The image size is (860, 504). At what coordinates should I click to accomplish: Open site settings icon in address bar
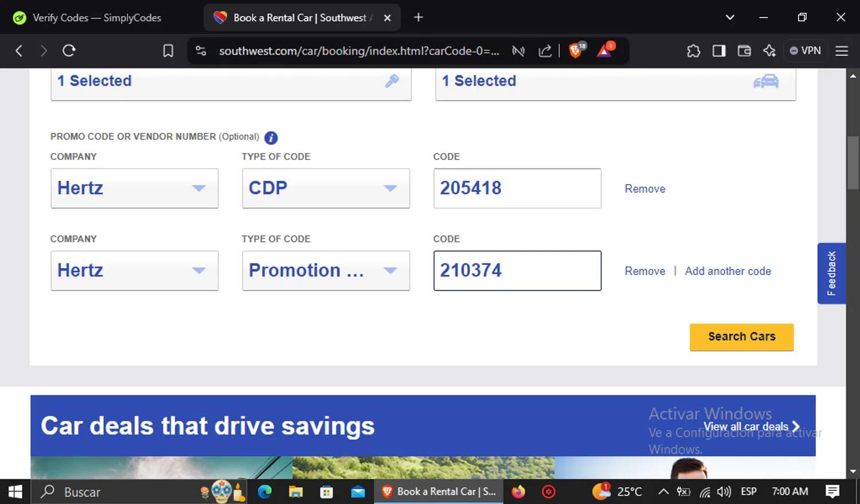tap(201, 50)
